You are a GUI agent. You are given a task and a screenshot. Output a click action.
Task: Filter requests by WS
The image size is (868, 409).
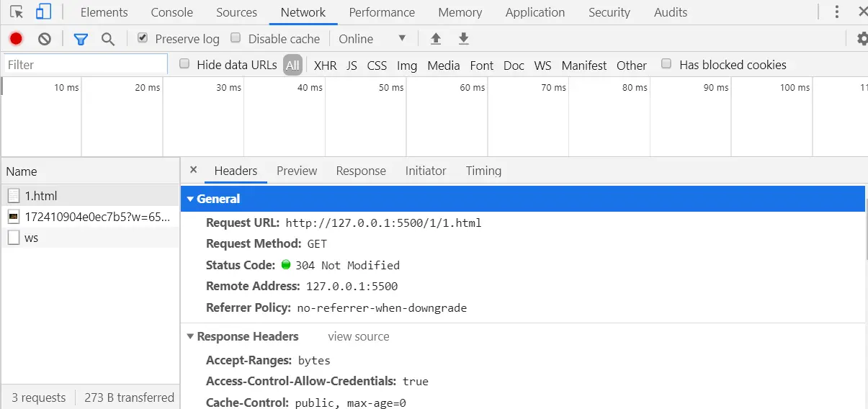(542, 65)
